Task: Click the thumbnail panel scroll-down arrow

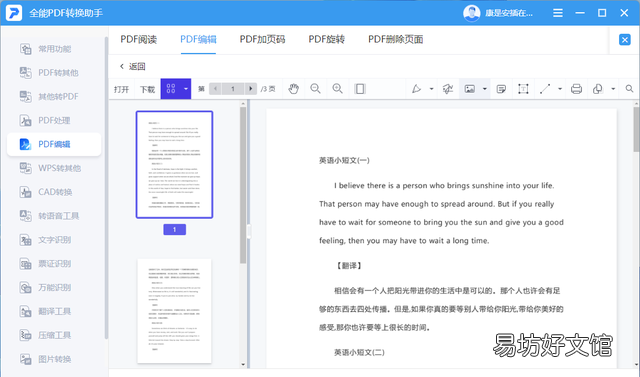Action: [243, 364]
